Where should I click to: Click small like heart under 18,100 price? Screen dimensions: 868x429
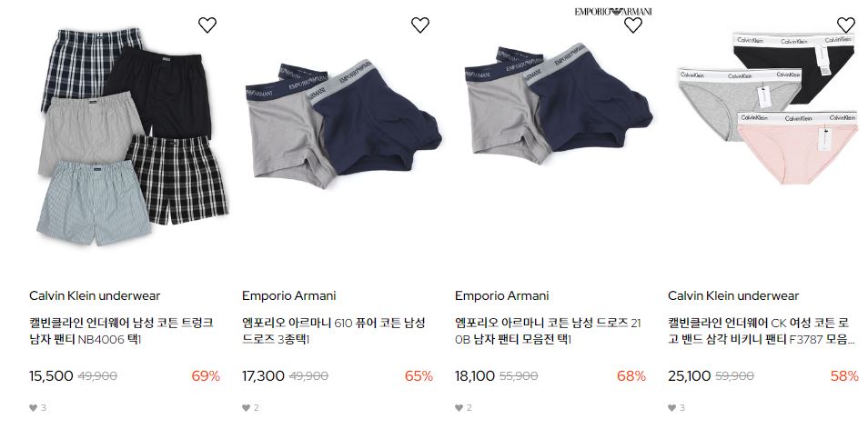pos(459,408)
